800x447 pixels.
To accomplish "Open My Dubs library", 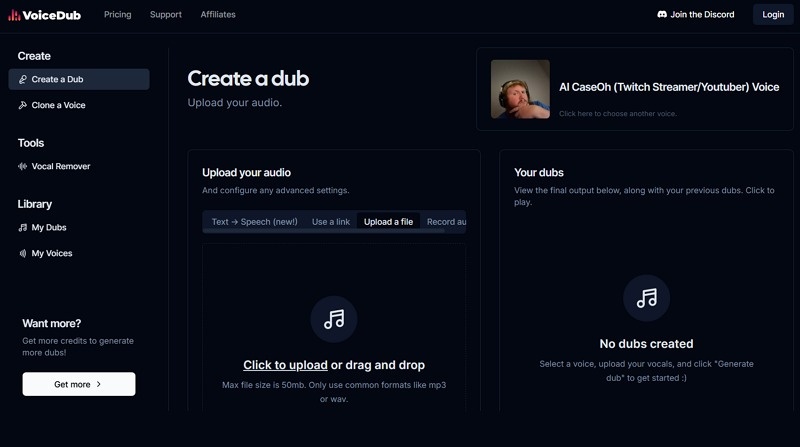I will (79, 228).
